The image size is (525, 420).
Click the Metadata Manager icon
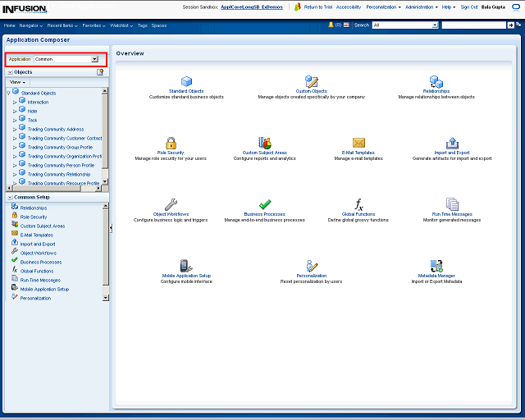[436, 266]
